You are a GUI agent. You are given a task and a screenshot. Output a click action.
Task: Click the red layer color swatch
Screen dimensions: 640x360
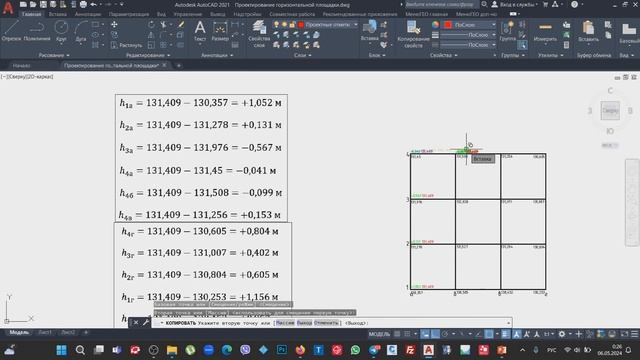301,25
